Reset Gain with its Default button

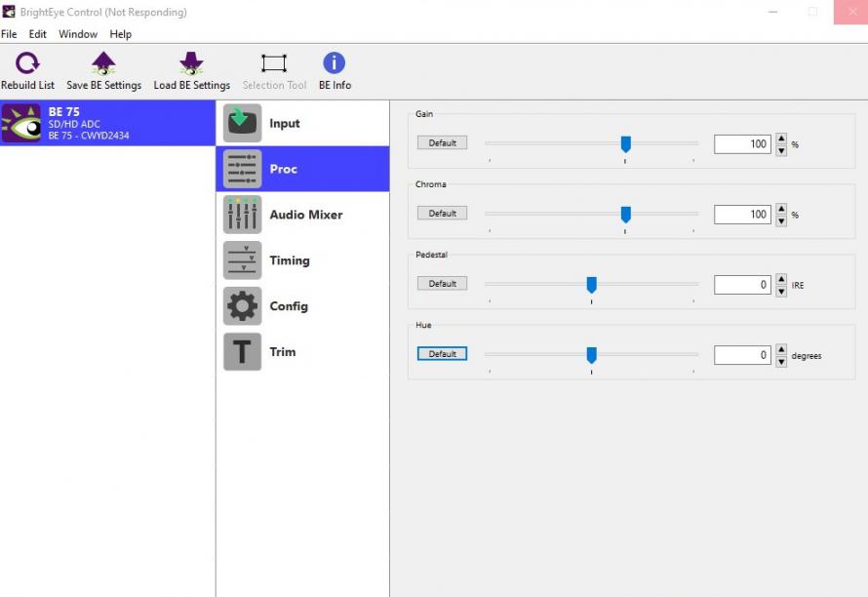pos(443,142)
